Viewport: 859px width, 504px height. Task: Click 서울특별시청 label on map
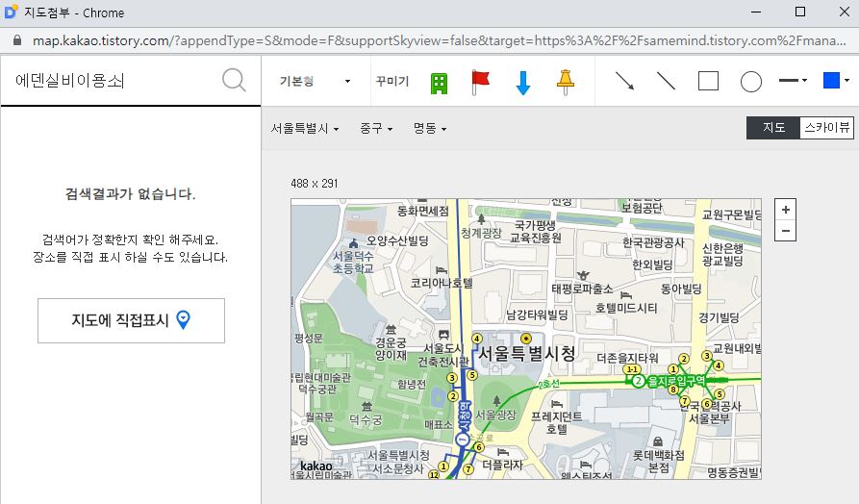pos(526,353)
